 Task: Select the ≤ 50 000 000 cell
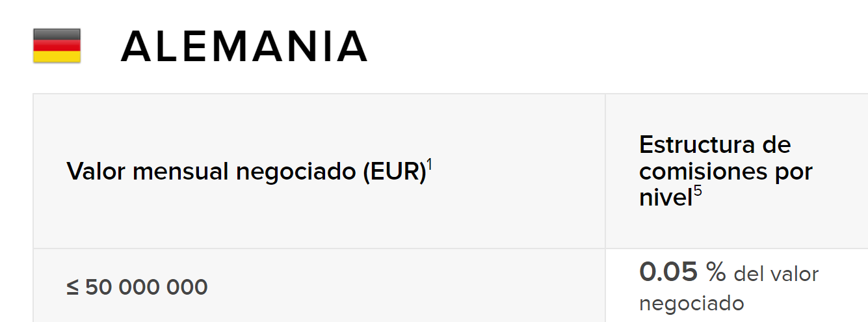pos(137,287)
